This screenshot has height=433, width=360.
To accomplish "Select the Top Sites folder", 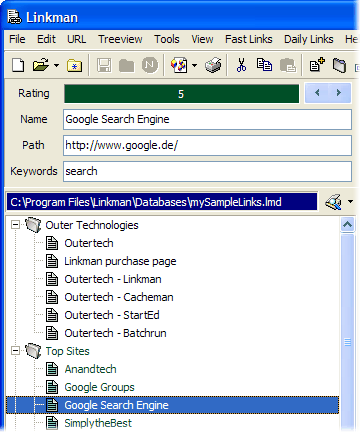I will coord(67,351).
